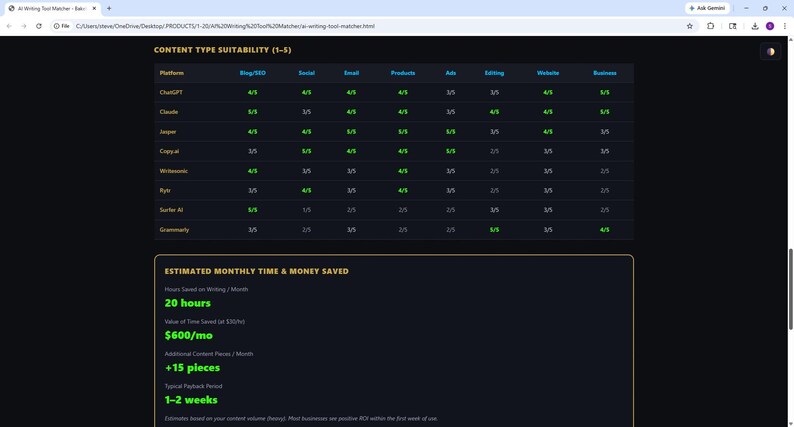Click Claude's Blog/SEO score 5/5
The height and width of the screenshot is (427, 794).
[x=253, y=112]
